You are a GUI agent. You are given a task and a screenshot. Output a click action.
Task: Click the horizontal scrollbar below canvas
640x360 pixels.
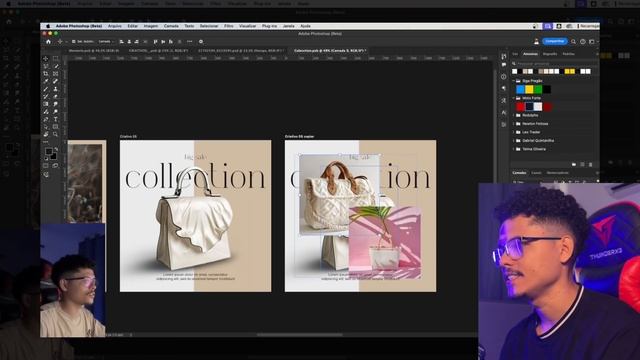(300, 335)
